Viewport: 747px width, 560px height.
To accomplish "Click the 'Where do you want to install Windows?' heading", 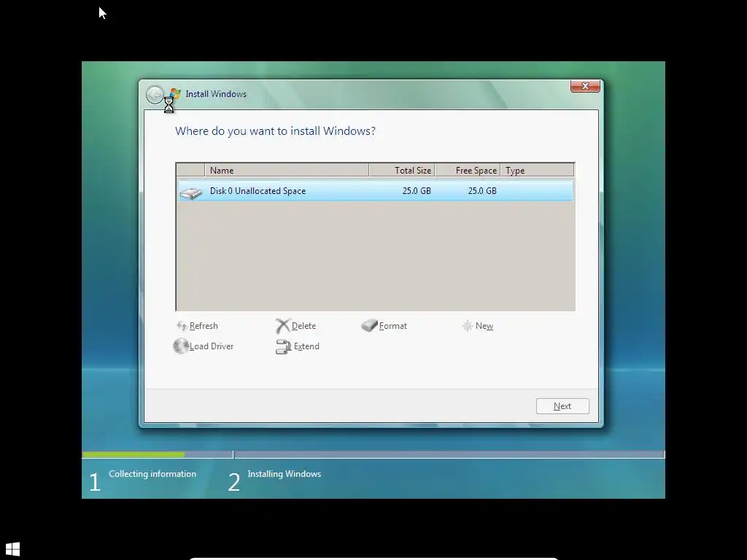I will 275,131.
